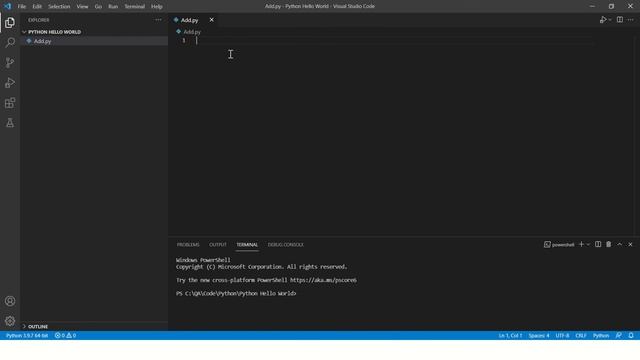The width and height of the screenshot is (640, 360).
Task: Click the feedback icon in status bar
Action: click(x=619, y=336)
